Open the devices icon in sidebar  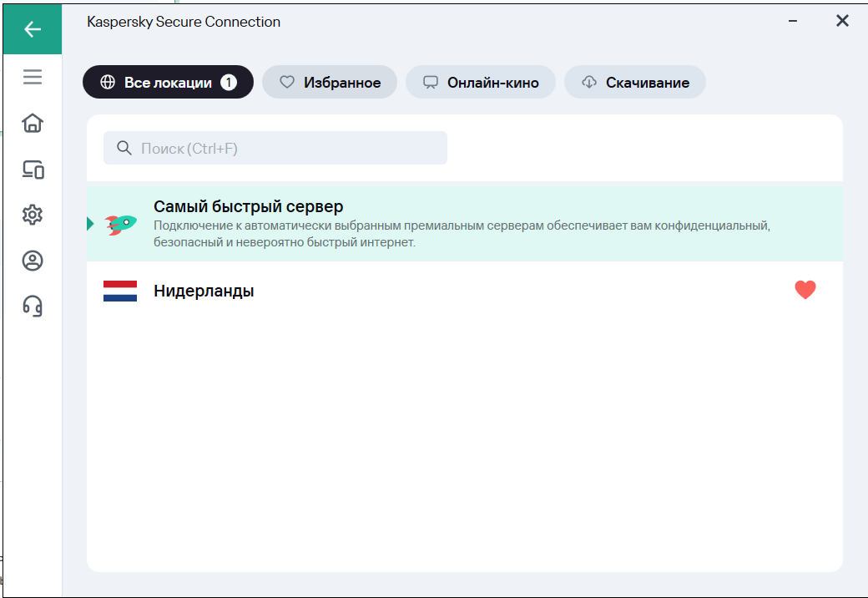tap(33, 170)
